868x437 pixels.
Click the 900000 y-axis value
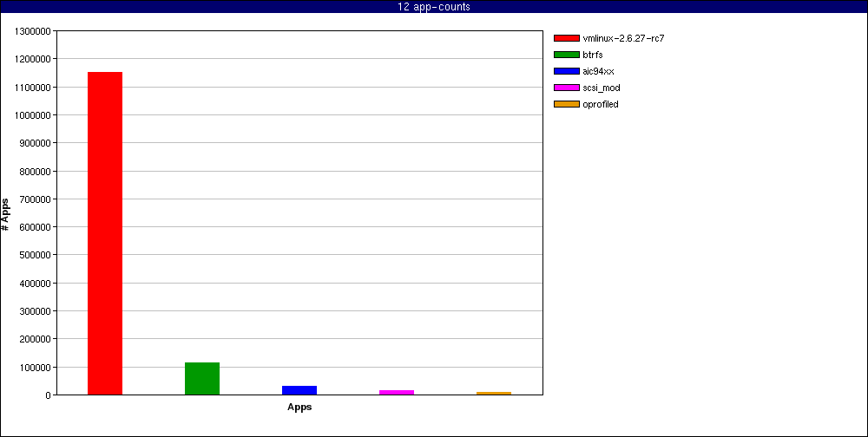(35, 143)
